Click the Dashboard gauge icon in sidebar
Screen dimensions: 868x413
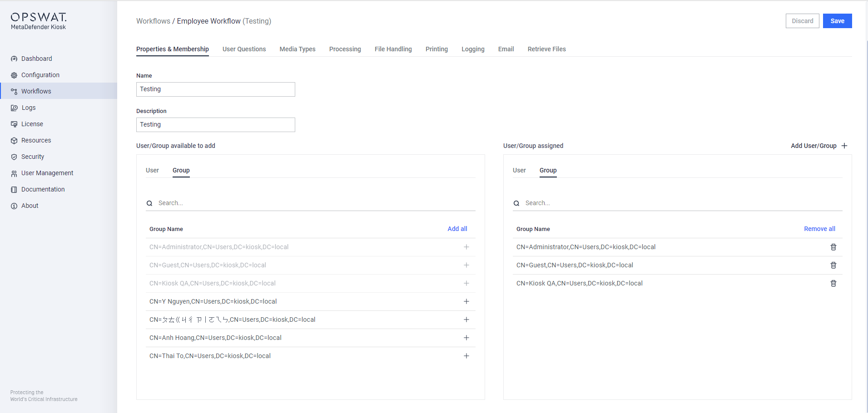tap(14, 59)
